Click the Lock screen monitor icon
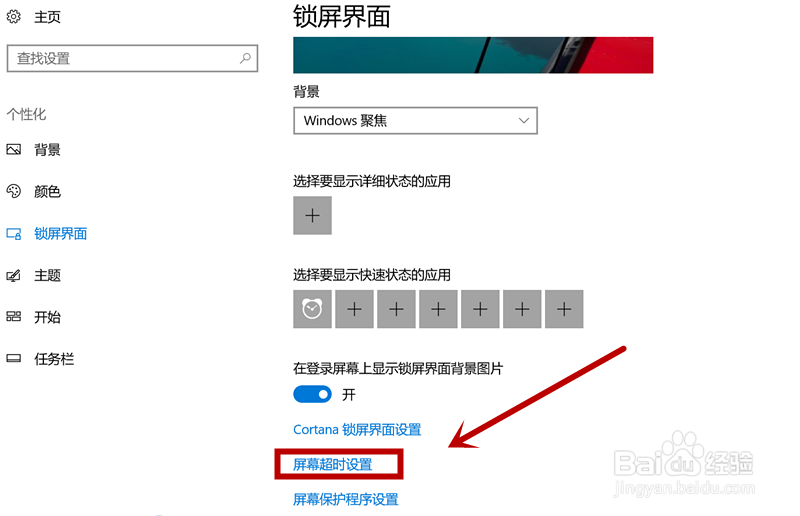Screen dimensions: 800x516 click(14, 234)
